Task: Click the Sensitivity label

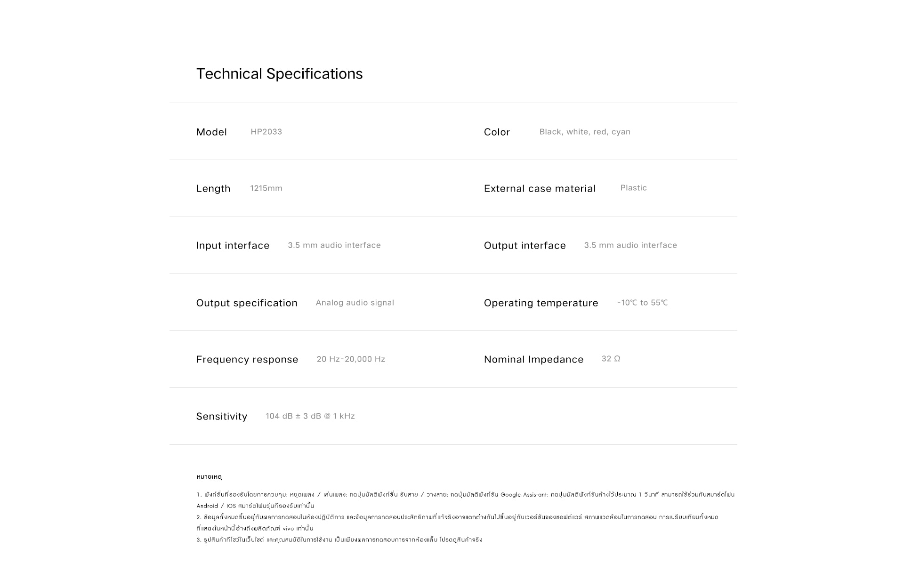Action: [221, 417]
